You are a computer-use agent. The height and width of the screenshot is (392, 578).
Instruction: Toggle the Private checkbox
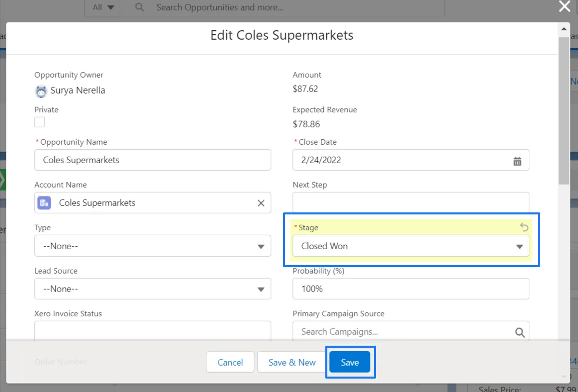40,122
